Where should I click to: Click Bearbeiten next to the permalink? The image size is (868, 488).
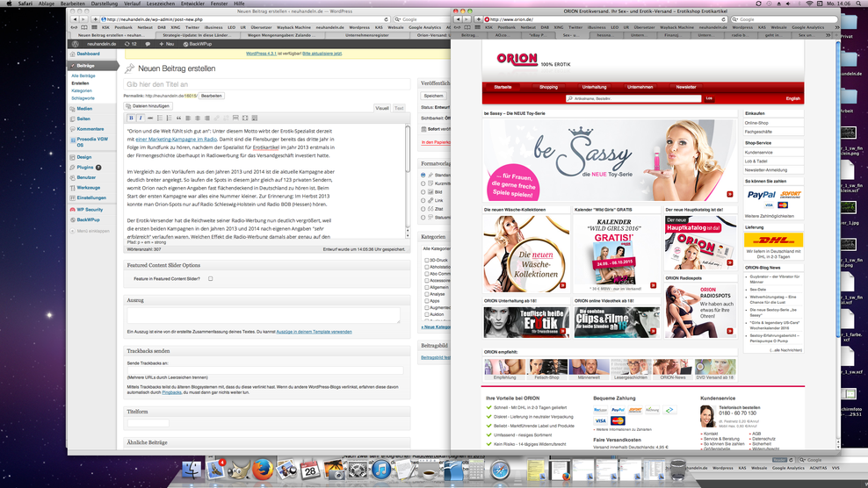coord(212,96)
